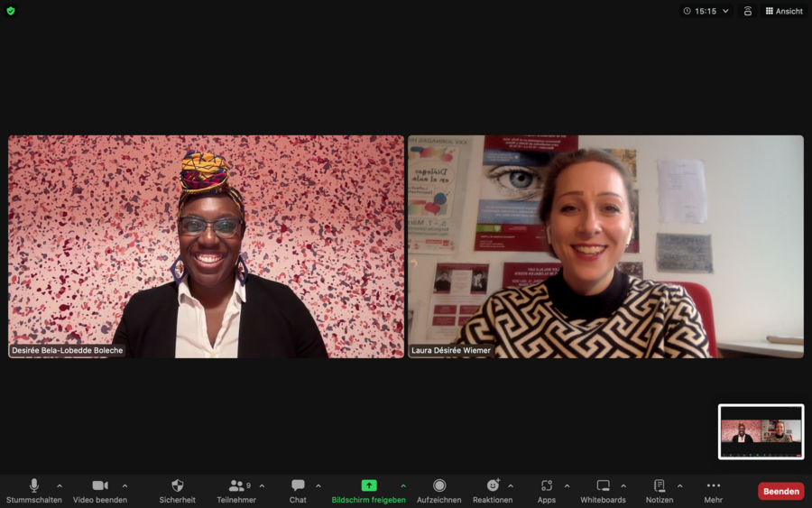The height and width of the screenshot is (508, 812).
Task: Open the meeting timer 15:15 dropdown
Action: 706,11
